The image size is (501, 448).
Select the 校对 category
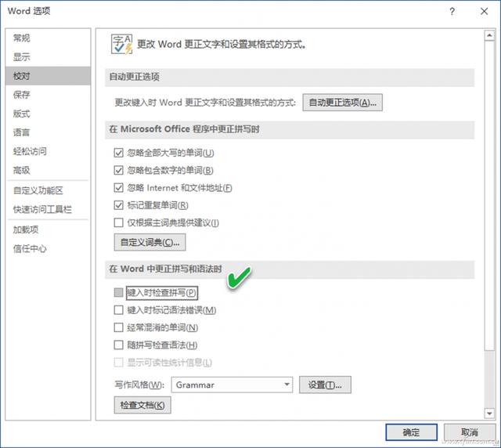[x=48, y=76]
